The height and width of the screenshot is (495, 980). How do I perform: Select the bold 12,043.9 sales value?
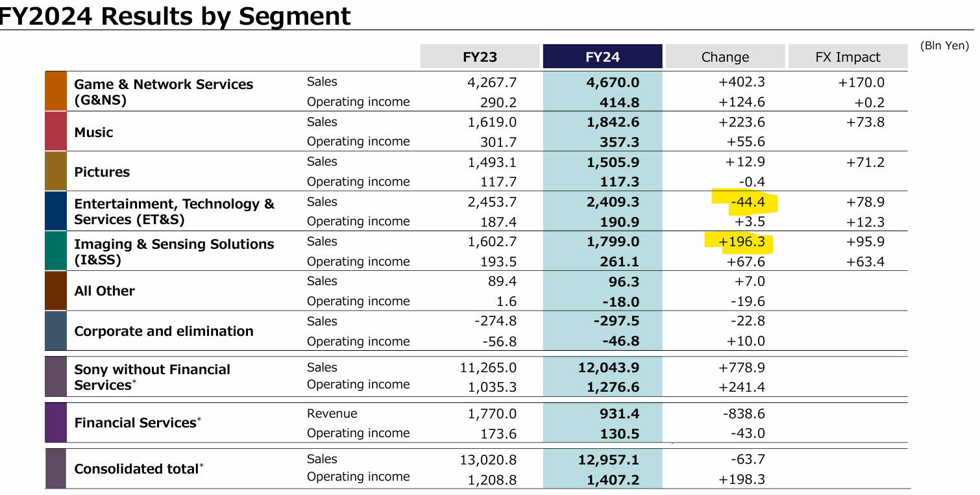609,368
